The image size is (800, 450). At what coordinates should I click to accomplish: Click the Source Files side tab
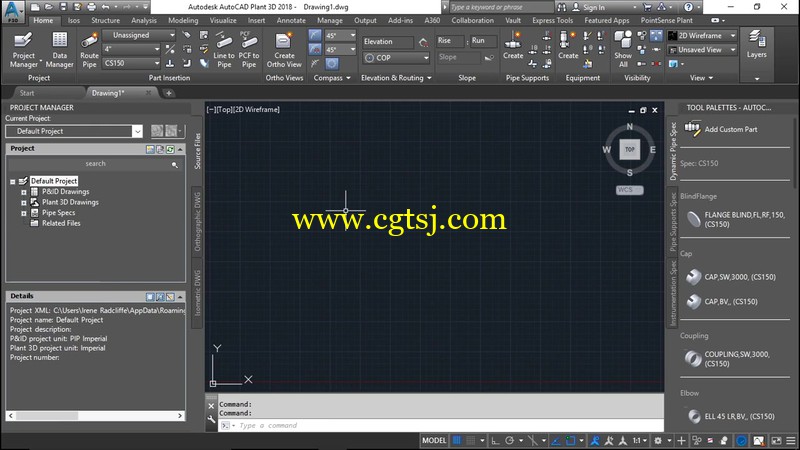click(x=197, y=151)
